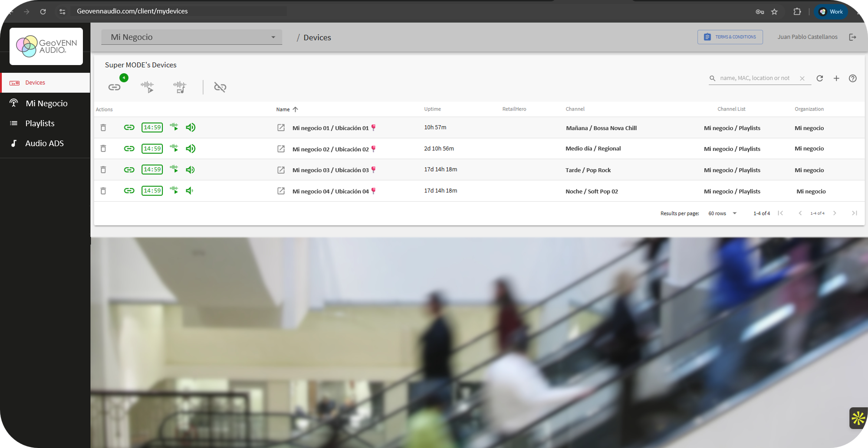Image resolution: width=868 pixels, height=448 pixels.
Task: Click the link icon for Mi negocio 02
Action: (x=129, y=148)
